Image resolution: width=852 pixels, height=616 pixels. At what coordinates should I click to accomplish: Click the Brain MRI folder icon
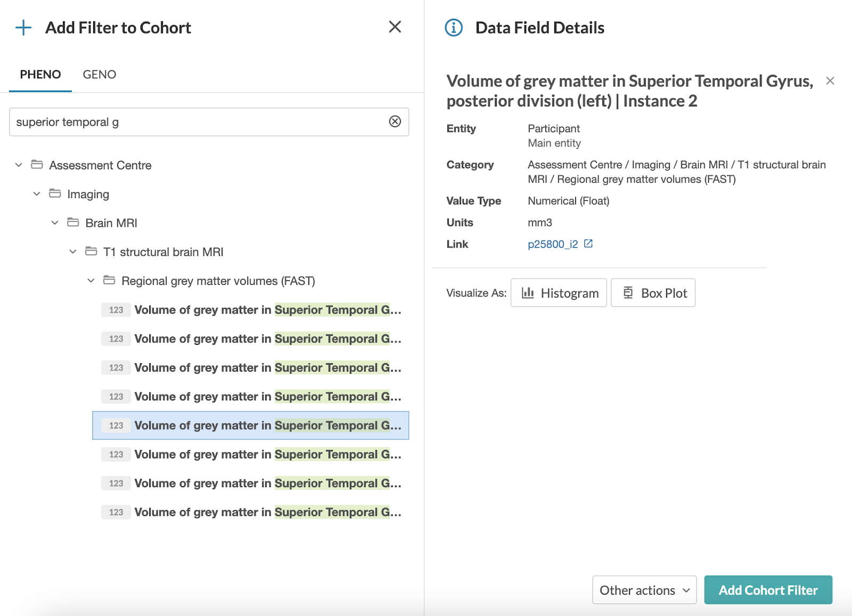tap(73, 223)
